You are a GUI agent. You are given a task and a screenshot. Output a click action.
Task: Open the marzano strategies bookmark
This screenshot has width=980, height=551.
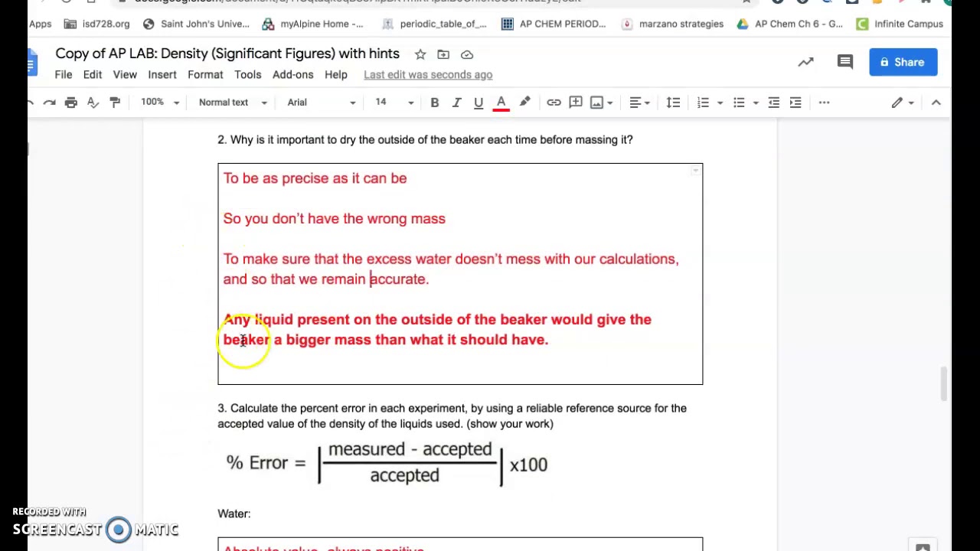point(672,24)
